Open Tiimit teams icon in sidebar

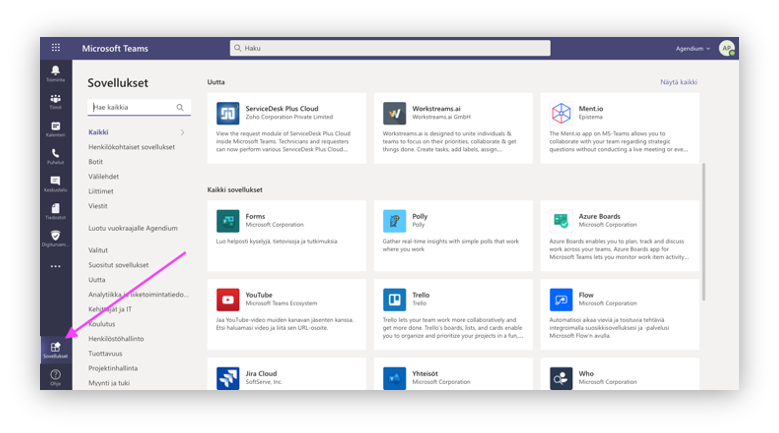click(x=56, y=101)
